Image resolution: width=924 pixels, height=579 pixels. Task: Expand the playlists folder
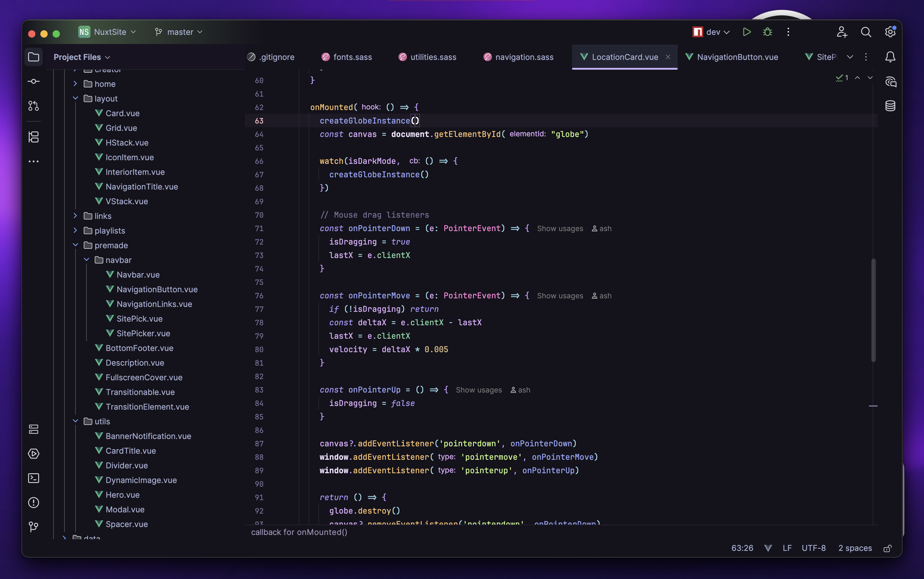[75, 230]
